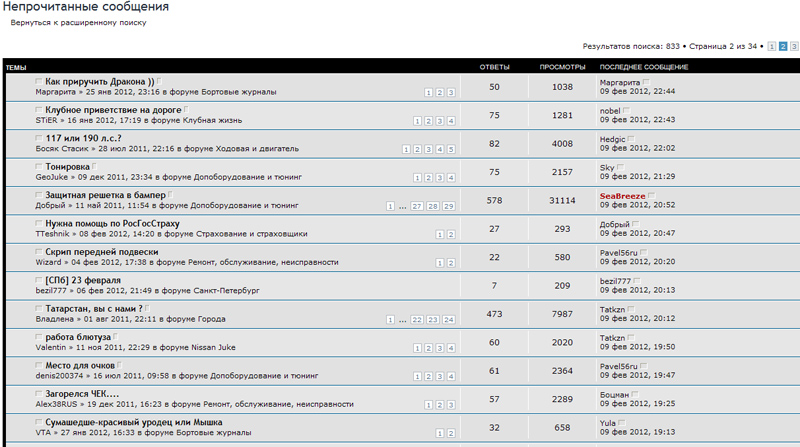Click Вернуться к расширенному поиску link
Viewport: 800px width, 447px height.
click(x=78, y=22)
